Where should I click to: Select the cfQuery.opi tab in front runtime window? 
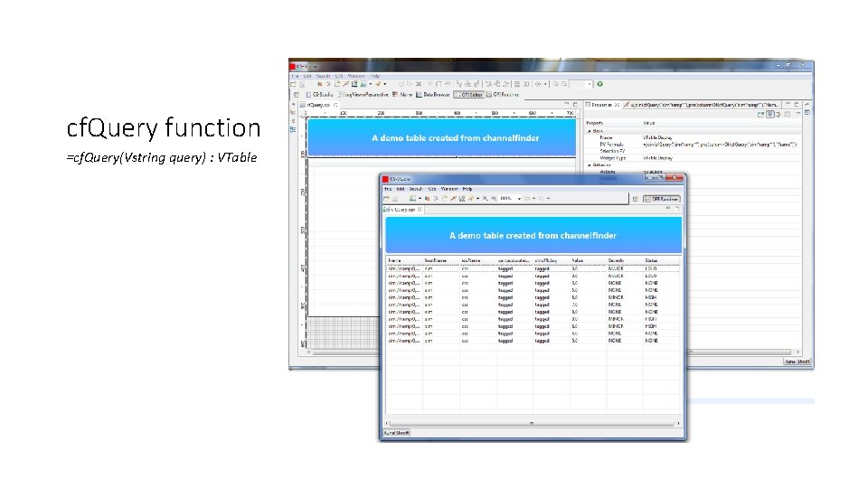coord(403,210)
